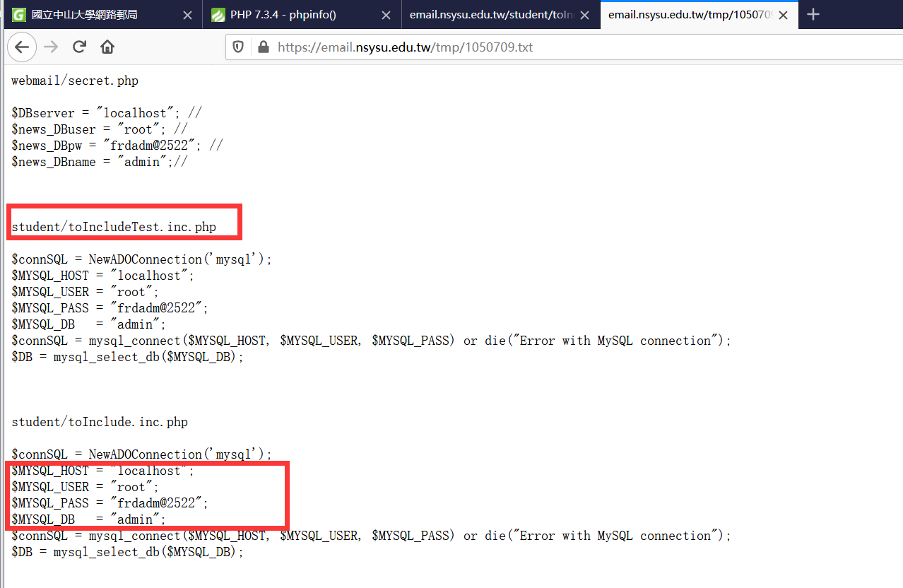Go forward to next page
The height and width of the screenshot is (588, 903).
point(51,47)
